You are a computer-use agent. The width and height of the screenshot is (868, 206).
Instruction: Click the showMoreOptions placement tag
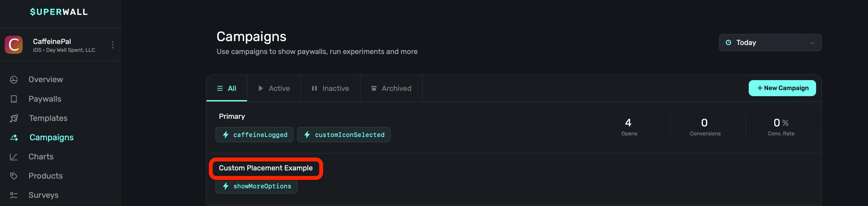click(257, 187)
